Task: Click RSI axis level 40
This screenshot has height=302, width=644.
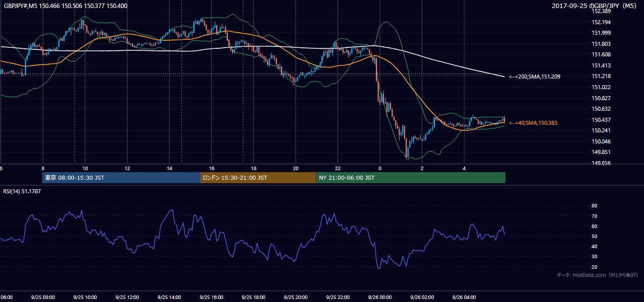Action: [594, 246]
